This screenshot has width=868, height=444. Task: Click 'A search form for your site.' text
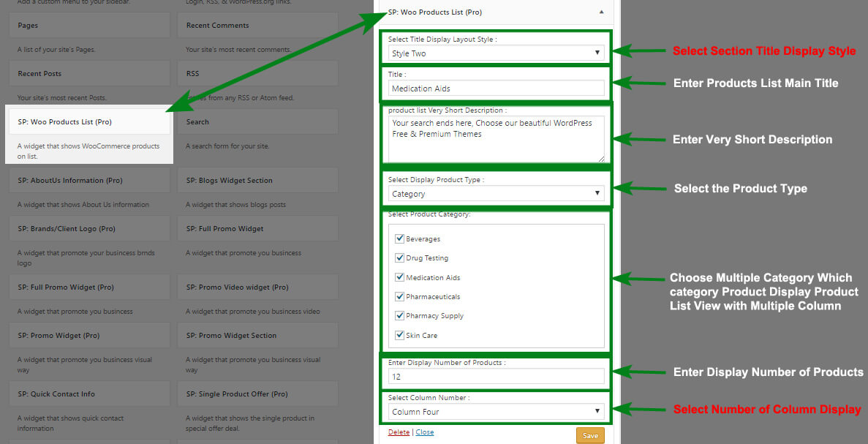coord(227,146)
